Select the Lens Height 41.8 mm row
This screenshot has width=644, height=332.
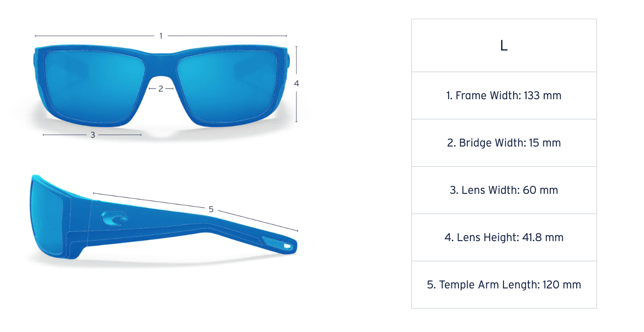504,237
